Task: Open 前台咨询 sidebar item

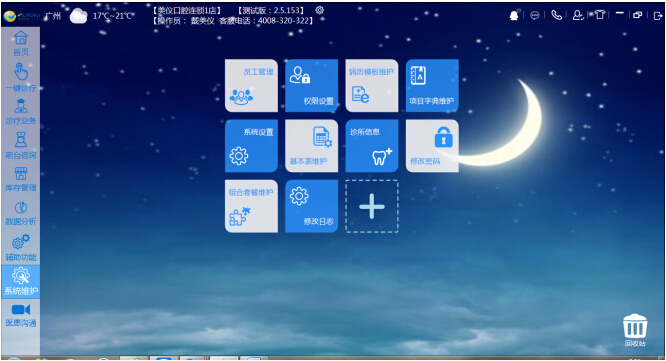Action: tap(21, 146)
